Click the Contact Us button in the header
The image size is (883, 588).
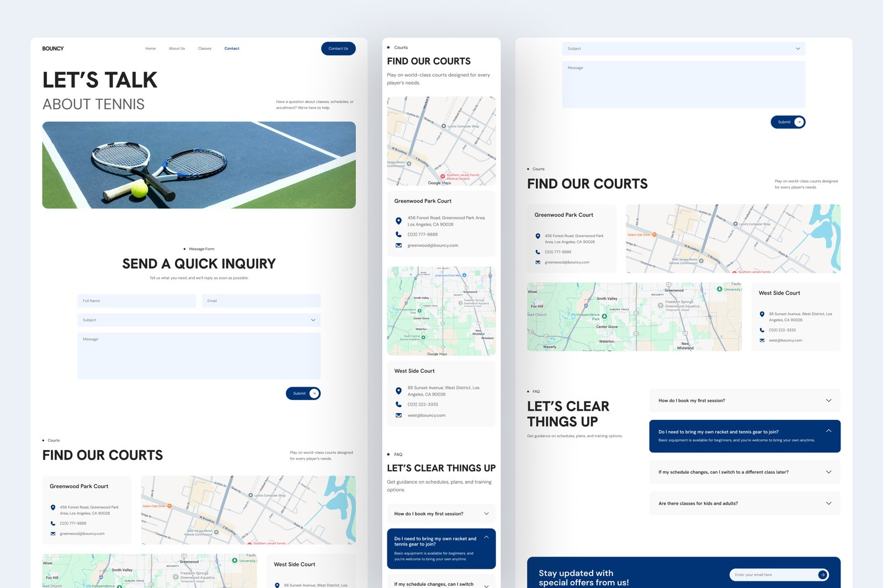pyautogui.click(x=338, y=48)
